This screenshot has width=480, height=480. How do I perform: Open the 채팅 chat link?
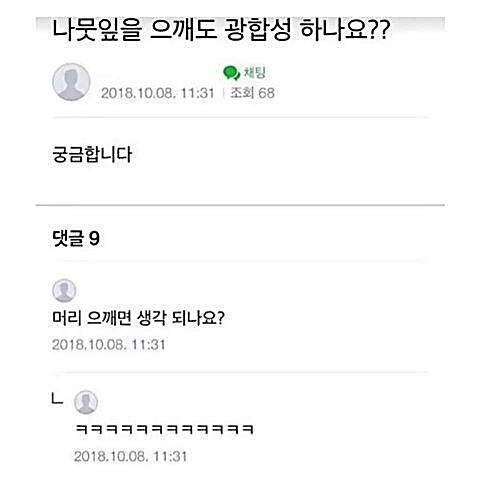(x=255, y=72)
